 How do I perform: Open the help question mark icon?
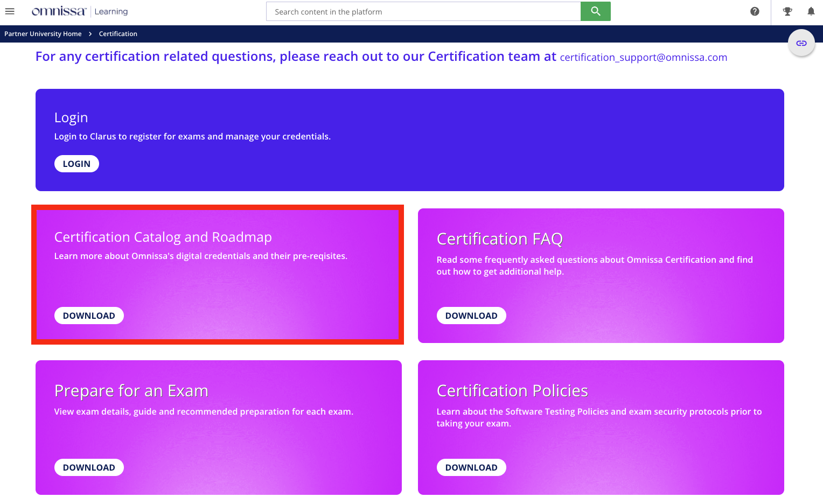pyautogui.click(x=755, y=11)
